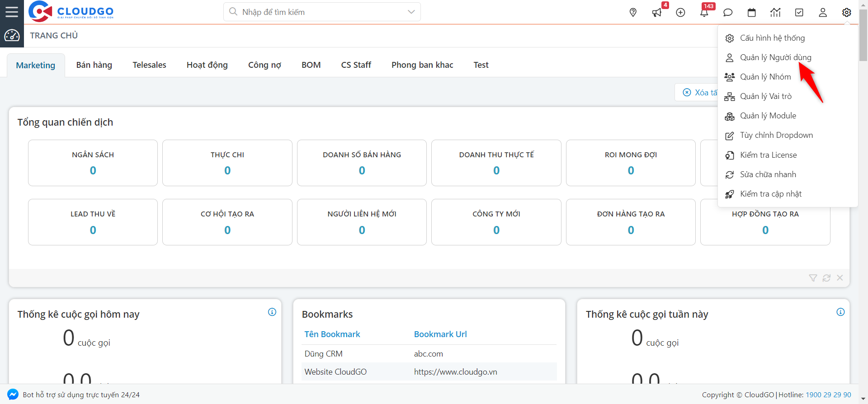
Task: Open the chat bubble icon
Action: click(728, 13)
